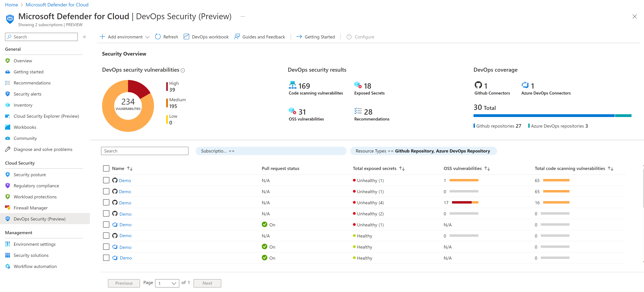Click the Previous page button
Image resolution: width=644 pixels, height=292 pixels.
(124, 283)
